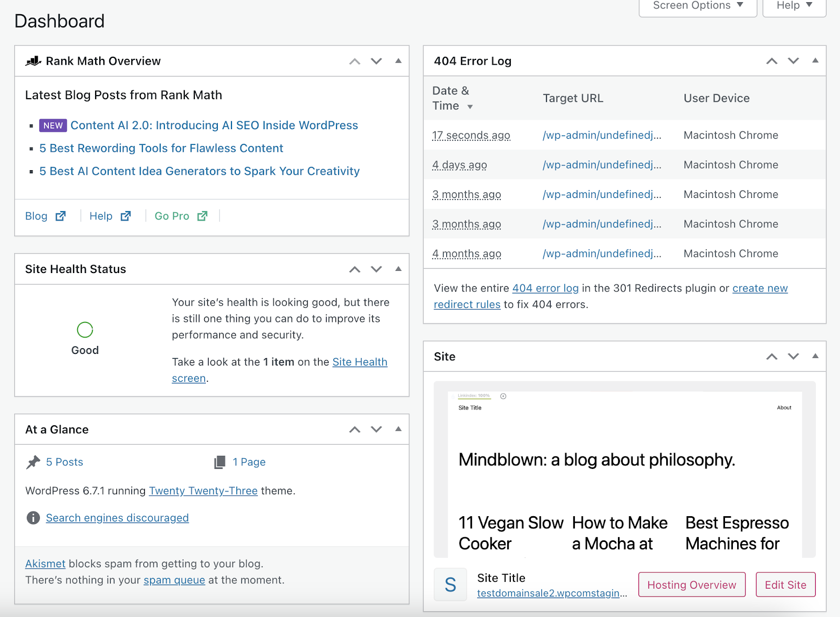Open the Date & Time sort dropdown
The image size is (840, 617).
[x=470, y=107]
